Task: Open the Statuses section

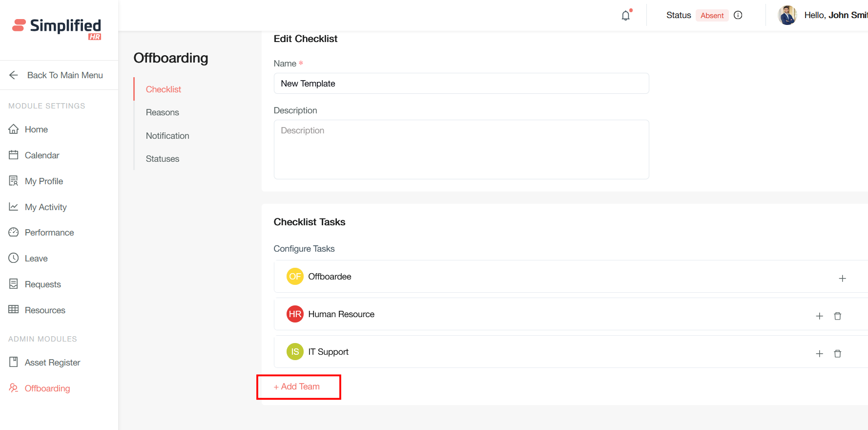Action: 162,159
